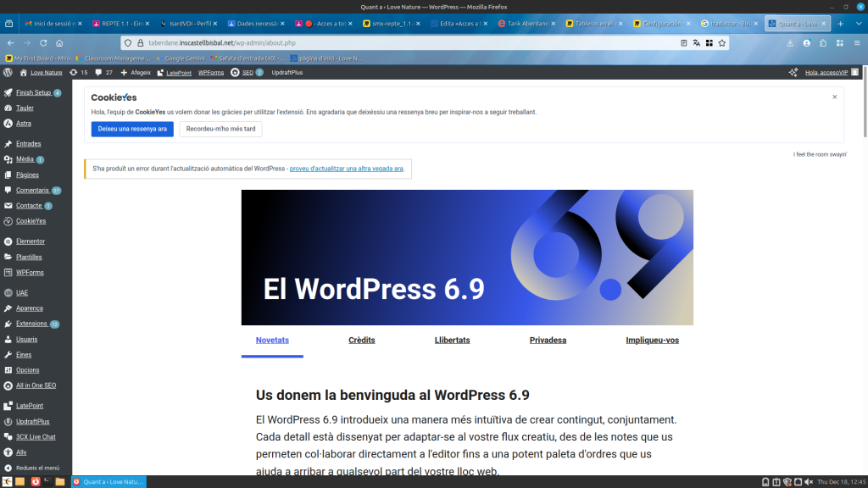Screen dimensions: 868x488
Task: Click the retry WordPress update link
Action: pyautogui.click(x=346, y=169)
